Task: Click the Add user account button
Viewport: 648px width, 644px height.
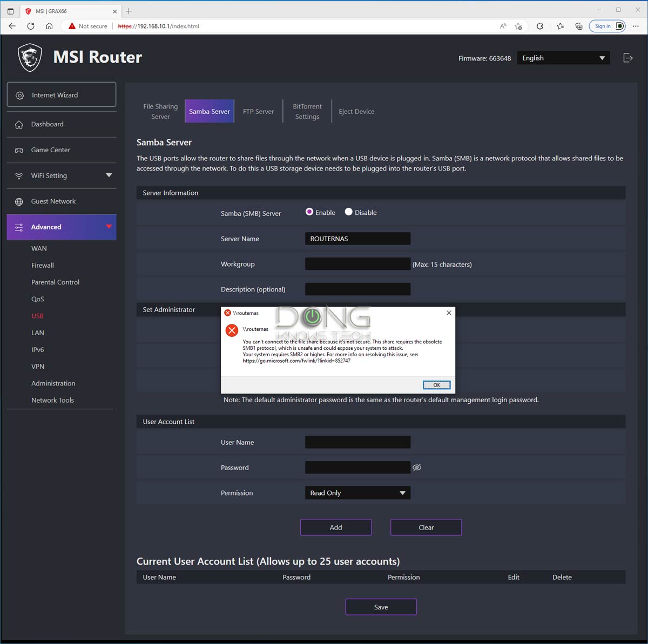Action: (x=336, y=527)
